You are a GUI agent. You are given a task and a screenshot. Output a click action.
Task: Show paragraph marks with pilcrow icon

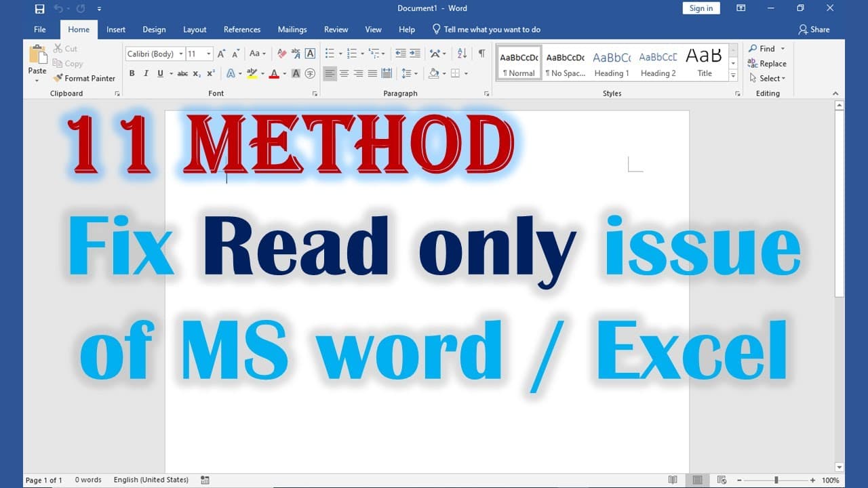(x=481, y=54)
